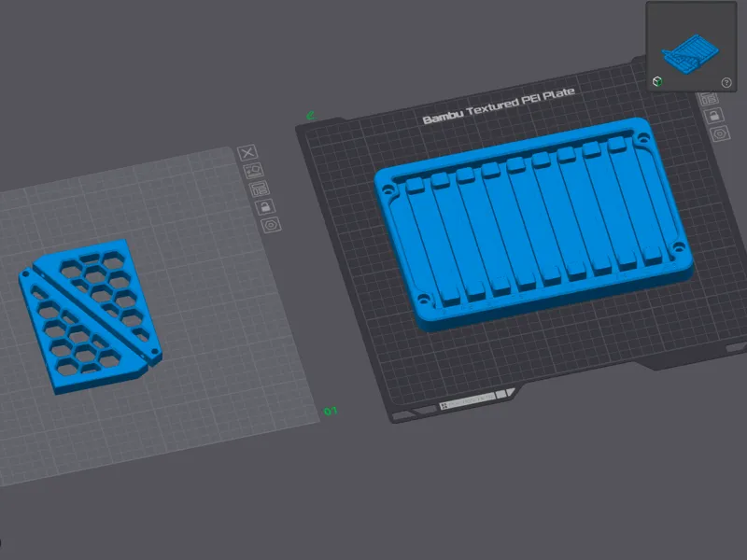The image size is (747, 560).
Task: Arrange objects on plate 01
Action: tap(260, 189)
